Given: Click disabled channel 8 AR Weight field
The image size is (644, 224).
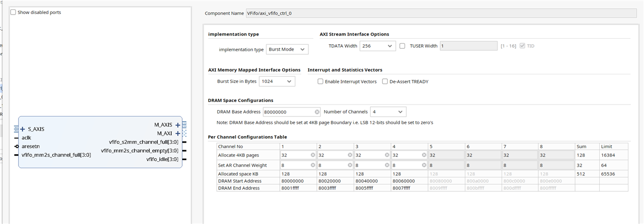Looking at the screenshot, I should [557, 165].
